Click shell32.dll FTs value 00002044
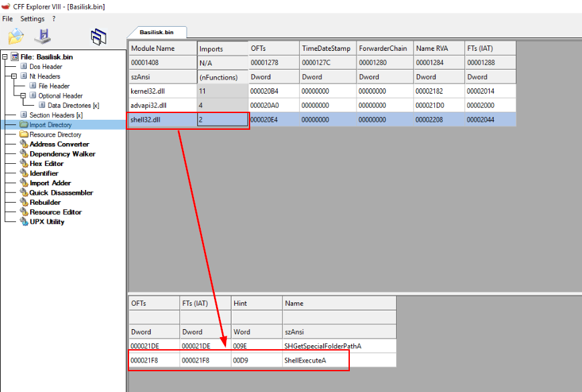This screenshot has width=582, height=392. [480, 120]
